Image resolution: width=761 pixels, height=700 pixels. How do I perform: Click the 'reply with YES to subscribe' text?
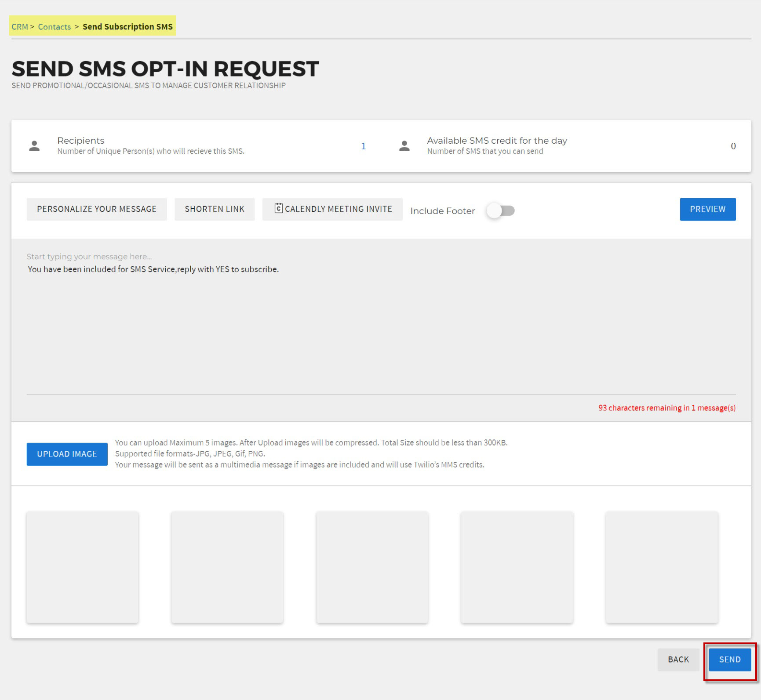228,269
